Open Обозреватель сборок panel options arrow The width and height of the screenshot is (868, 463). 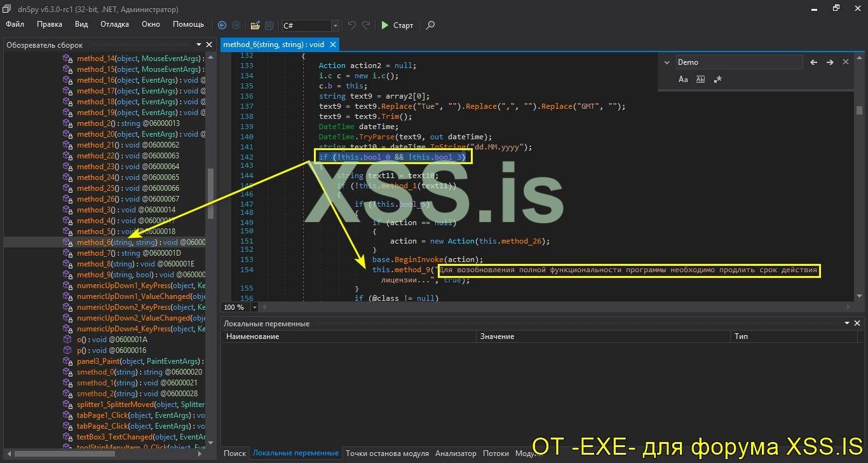tap(198, 45)
